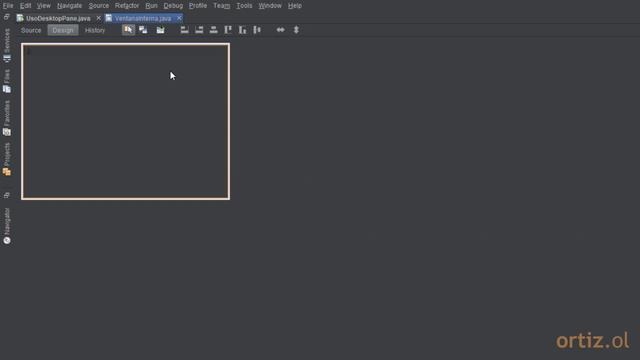Open the Debug menu
Screen dimensions: 640x360
coord(173,6)
